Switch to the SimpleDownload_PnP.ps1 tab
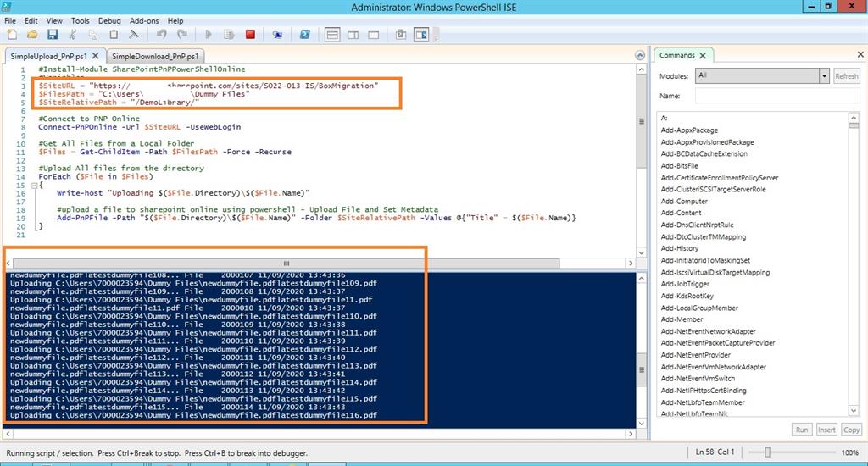This screenshot has height=466, width=868. click(x=155, y=56)
